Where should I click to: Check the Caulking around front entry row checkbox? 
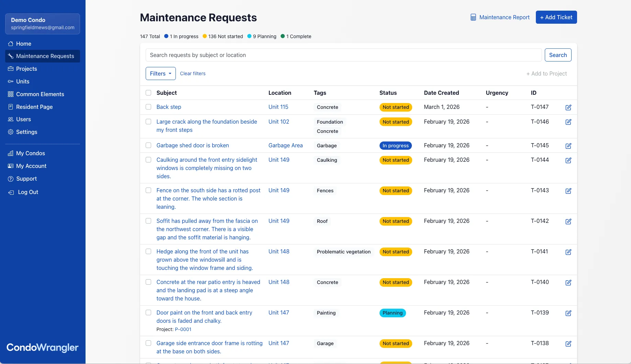coord(148,160)
